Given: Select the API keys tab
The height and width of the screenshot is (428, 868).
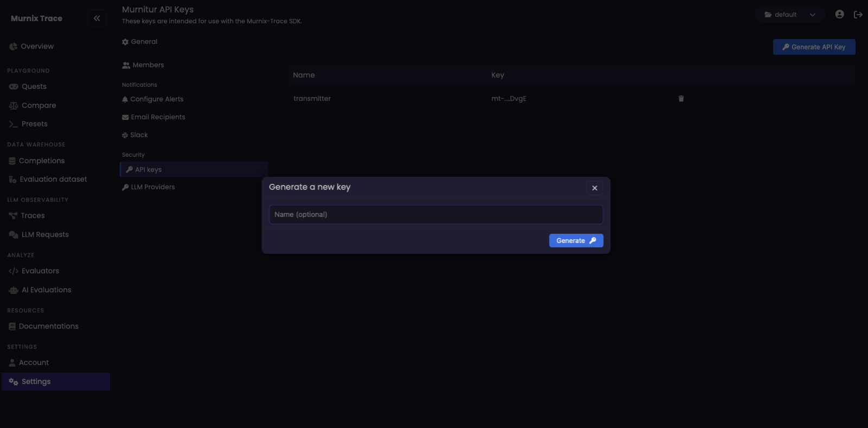Looking at the screenshot, I should point(194,170).
